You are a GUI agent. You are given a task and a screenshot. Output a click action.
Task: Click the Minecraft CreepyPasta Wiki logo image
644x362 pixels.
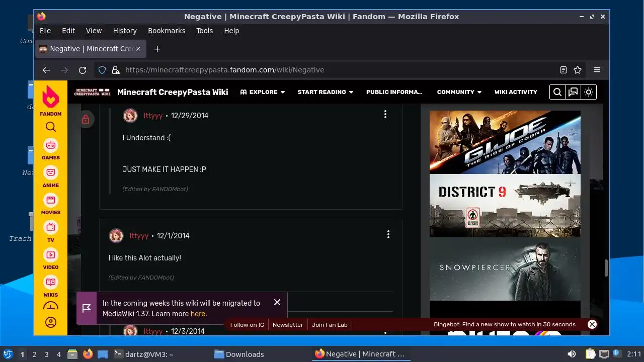click(x=92, y=92)
